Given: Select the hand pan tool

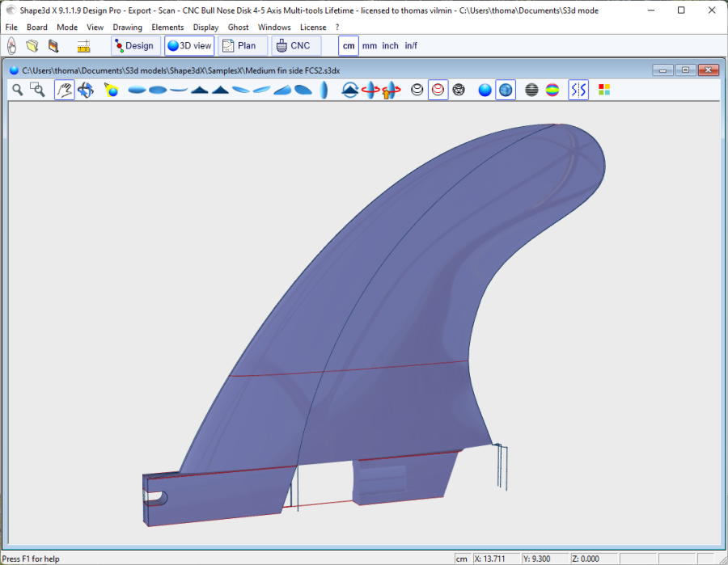Looking at the screenshot, I should click(64, 90).
